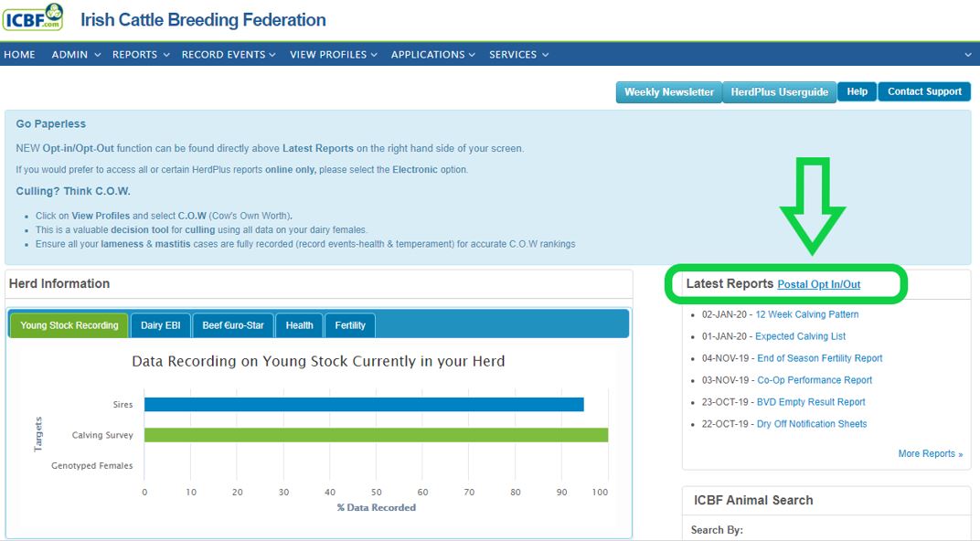Click the Irish Cattle Breeding Federation title
The height and width of the screenshot is (541, 980).
[x=203, y=20]
